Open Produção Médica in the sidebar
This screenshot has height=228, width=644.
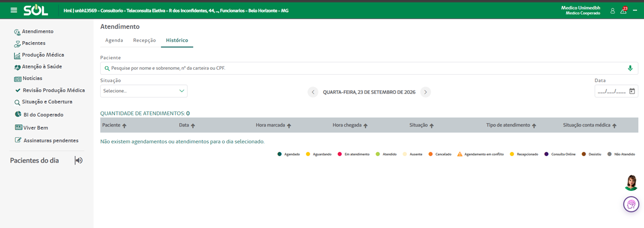point(43,55)
